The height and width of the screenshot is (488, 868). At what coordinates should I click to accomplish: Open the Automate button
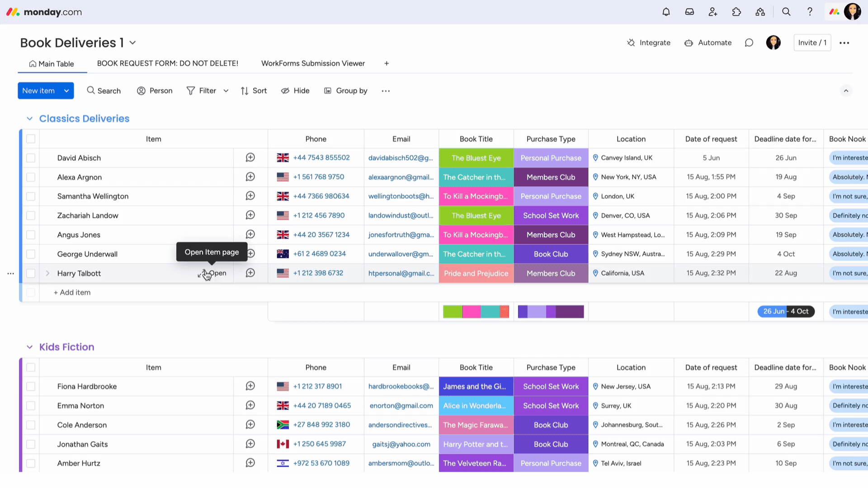click(708, 43)
